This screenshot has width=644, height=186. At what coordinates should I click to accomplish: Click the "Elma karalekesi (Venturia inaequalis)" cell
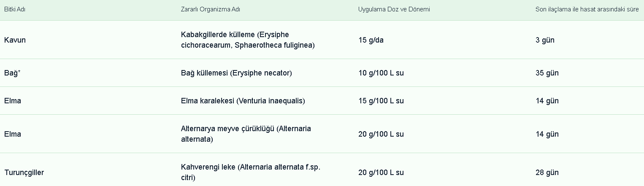click(x=243, y=101)
